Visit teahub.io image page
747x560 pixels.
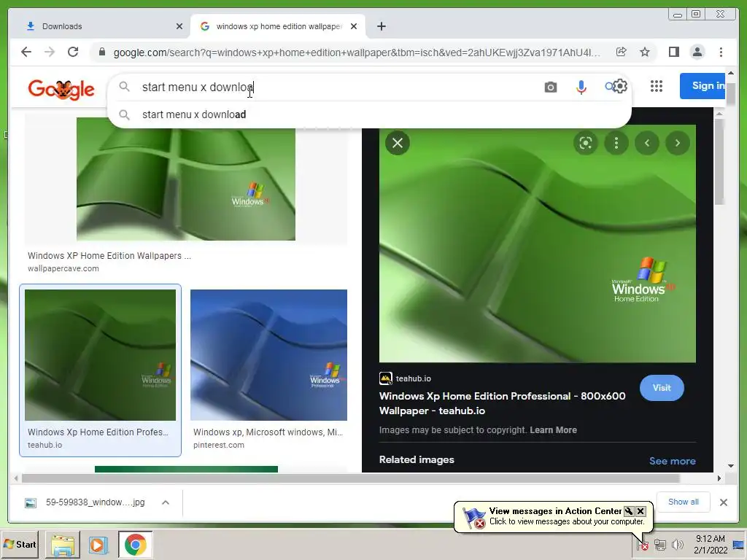click(x=662, y=388)
